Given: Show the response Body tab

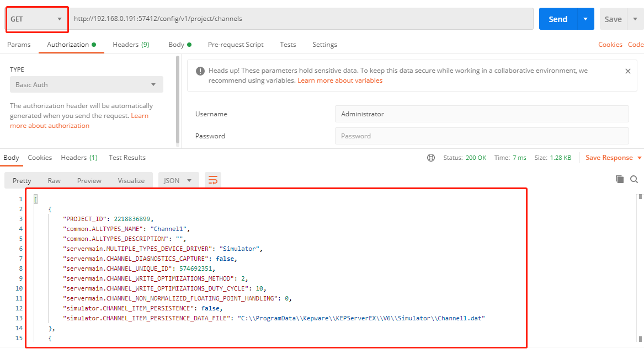Looking at the screenshot, I should click(11, 158).
